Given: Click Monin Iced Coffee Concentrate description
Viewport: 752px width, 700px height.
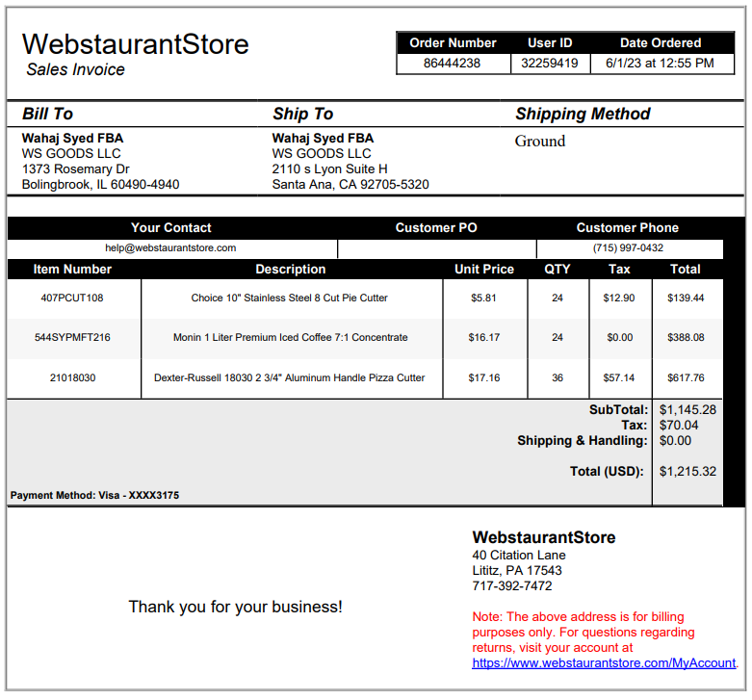Looking at the screenshot, I should 291,338.
